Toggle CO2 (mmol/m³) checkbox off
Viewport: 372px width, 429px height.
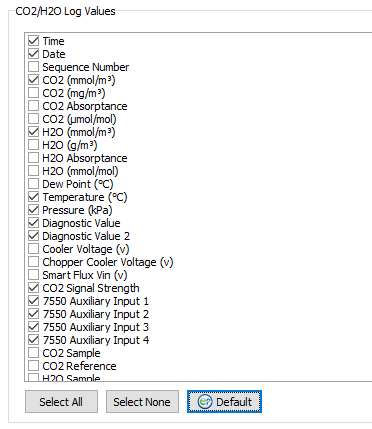click(33, 80)
